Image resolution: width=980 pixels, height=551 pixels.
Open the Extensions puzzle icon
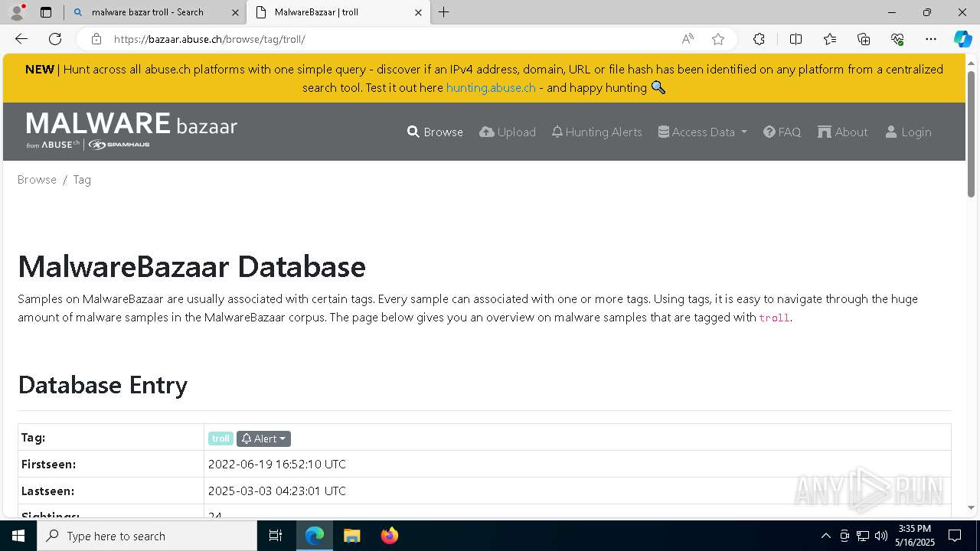click(x=759, y=39)
